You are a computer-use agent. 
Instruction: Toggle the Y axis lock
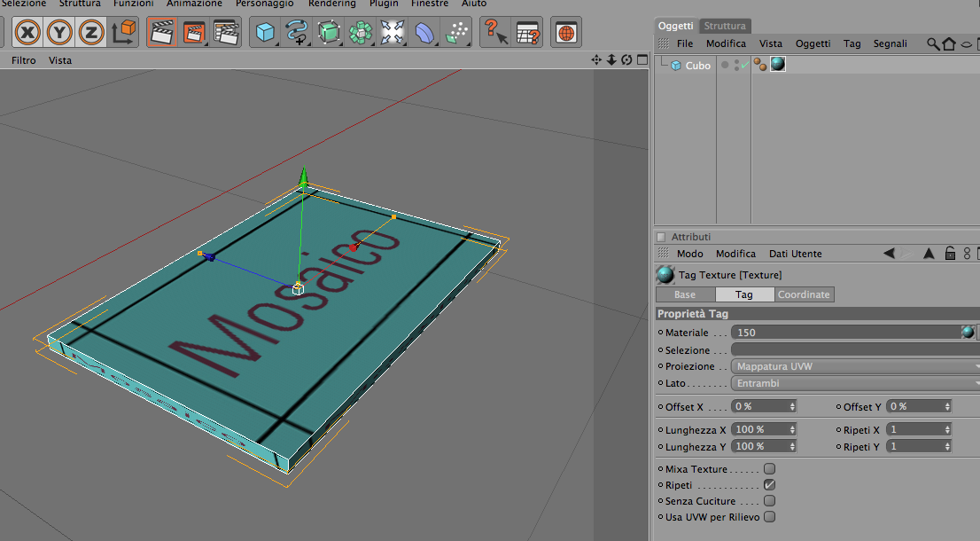pyautogui.click(x=59, y=33)
